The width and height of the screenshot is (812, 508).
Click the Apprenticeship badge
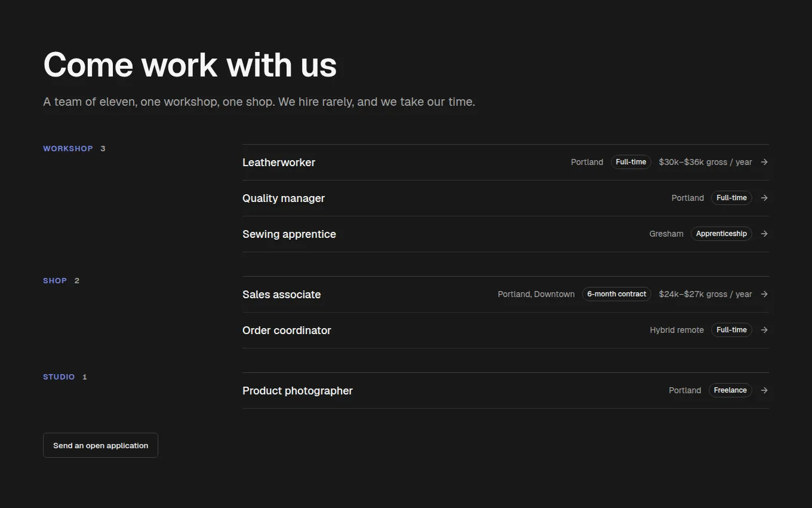pyautogui.click(x=721, y=234)
